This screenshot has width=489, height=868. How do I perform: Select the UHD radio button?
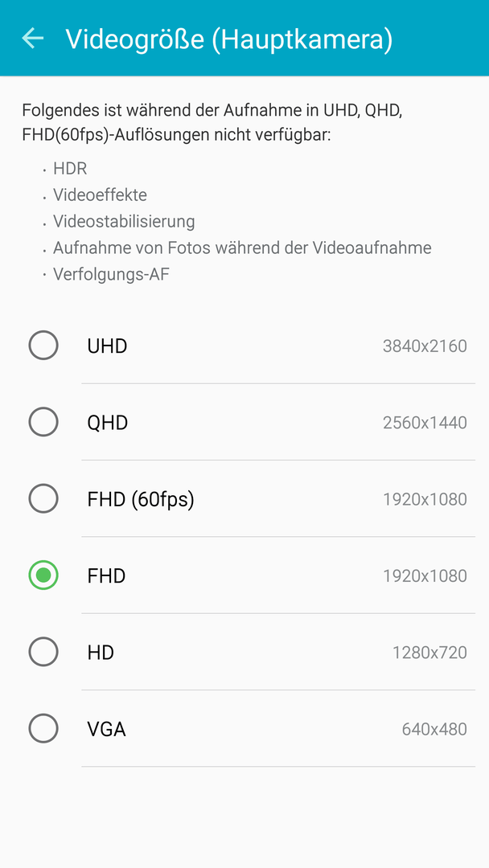pyautogui.click(x=43, y=346)
